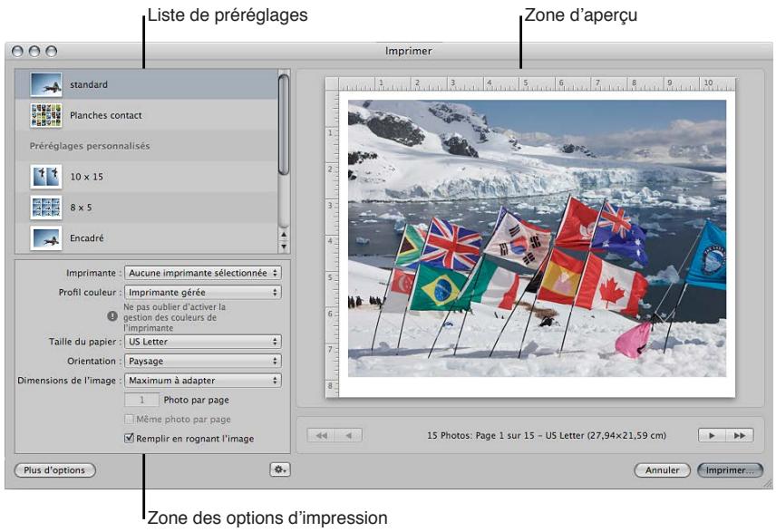
Task: Open the gear action menu
Action: pos(279,469)
